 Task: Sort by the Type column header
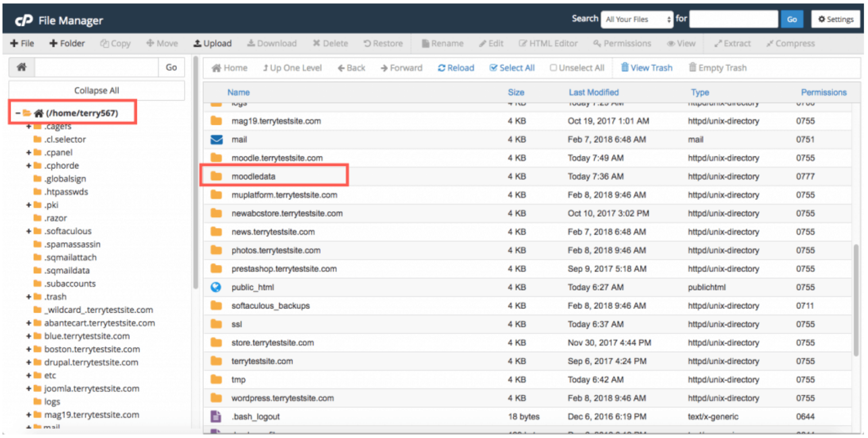click(700, 92)
